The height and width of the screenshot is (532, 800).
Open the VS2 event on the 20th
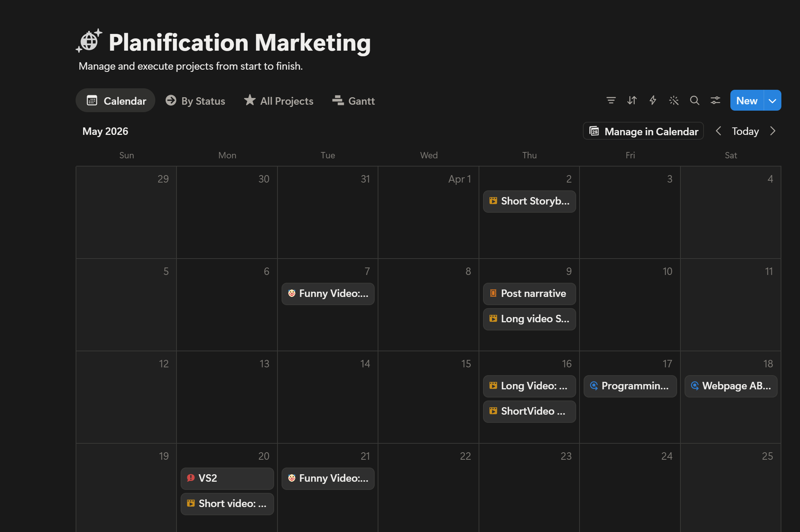[227, 478]
